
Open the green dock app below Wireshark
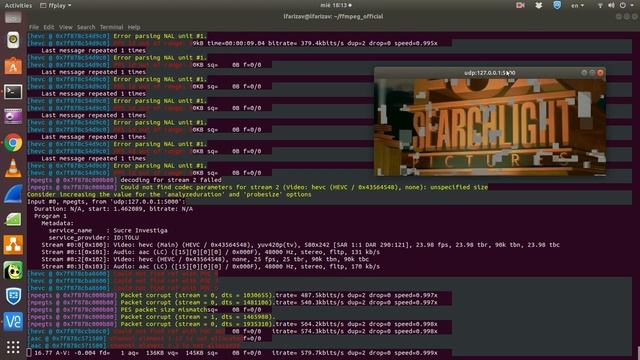click(x=13, y=219)
